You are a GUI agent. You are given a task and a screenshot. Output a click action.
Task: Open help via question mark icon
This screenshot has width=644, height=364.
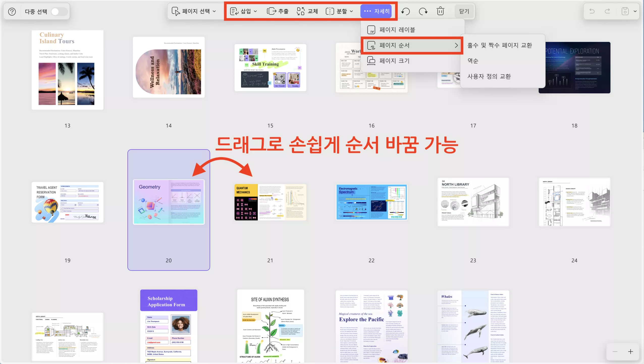12,12
